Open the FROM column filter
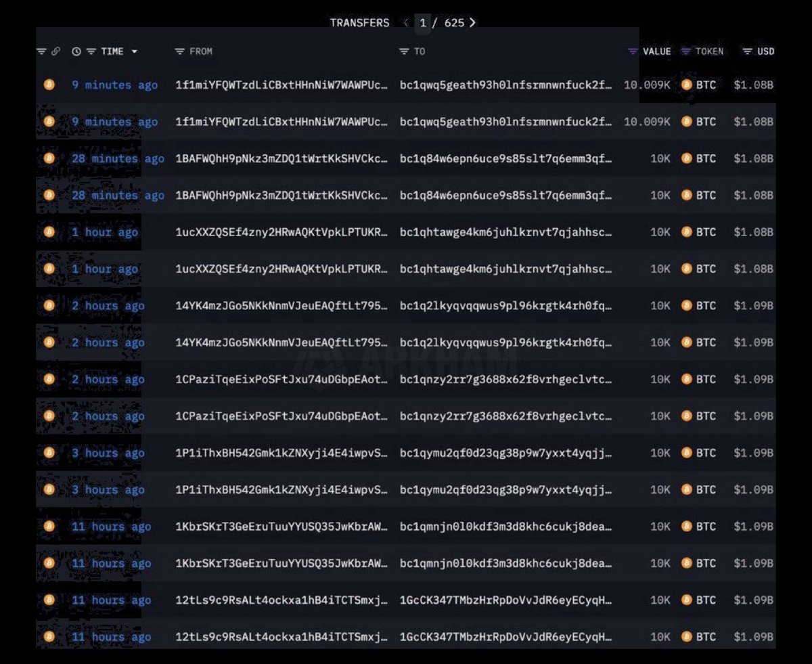Viewport: 812px width, 664px height. point(179,51)
